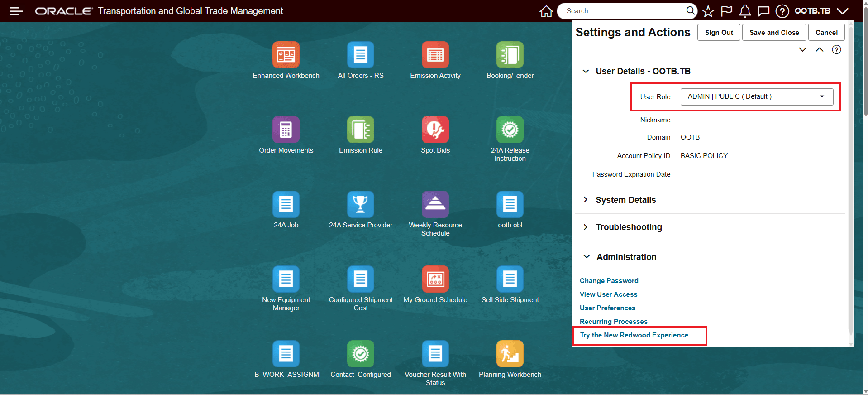Open Change Password link
This screenshot has height=395, width=868.
coord(609,281)
